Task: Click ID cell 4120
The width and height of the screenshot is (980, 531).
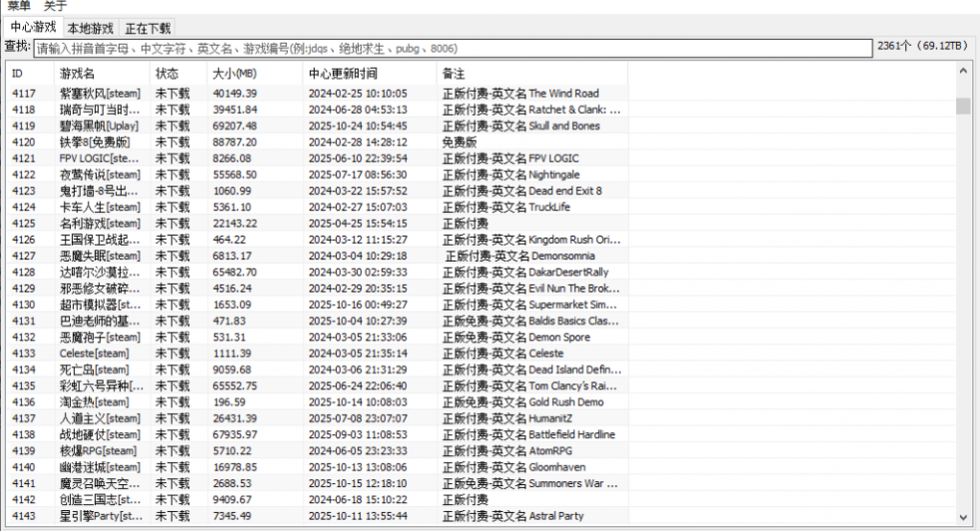Action: click(x=24, y=142)
